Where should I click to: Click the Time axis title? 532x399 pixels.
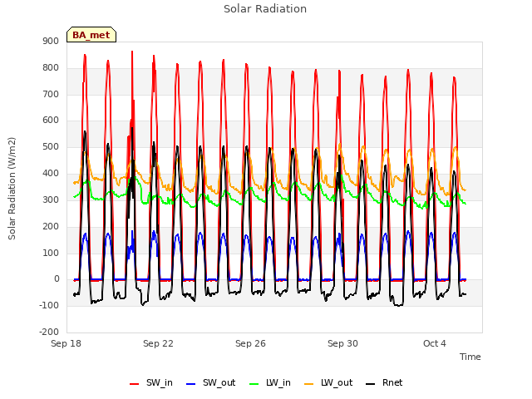click(470, 357)
